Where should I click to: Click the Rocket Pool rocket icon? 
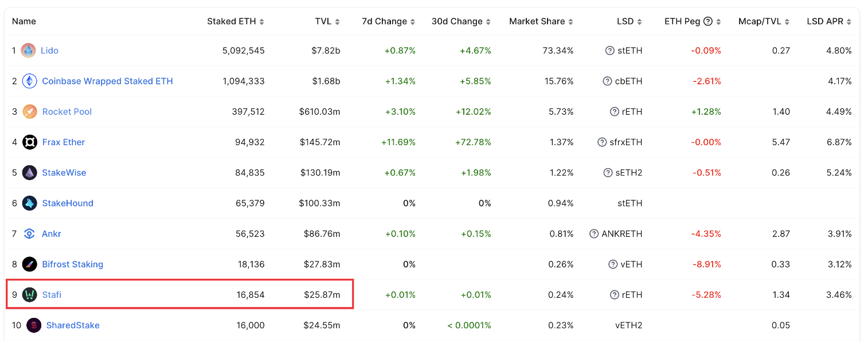point(30,111)
